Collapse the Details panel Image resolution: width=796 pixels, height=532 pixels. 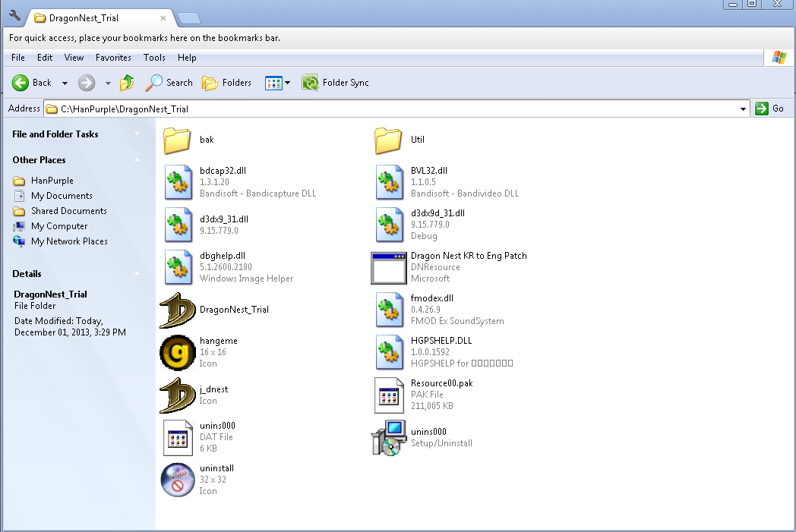click(137, 274)
